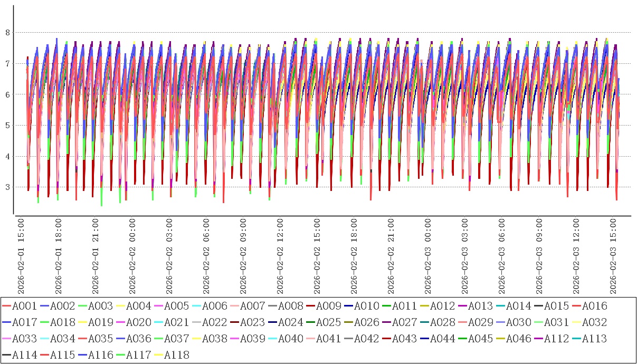
Task: Click the y-axis value 8 label
Action: [7, 33]
